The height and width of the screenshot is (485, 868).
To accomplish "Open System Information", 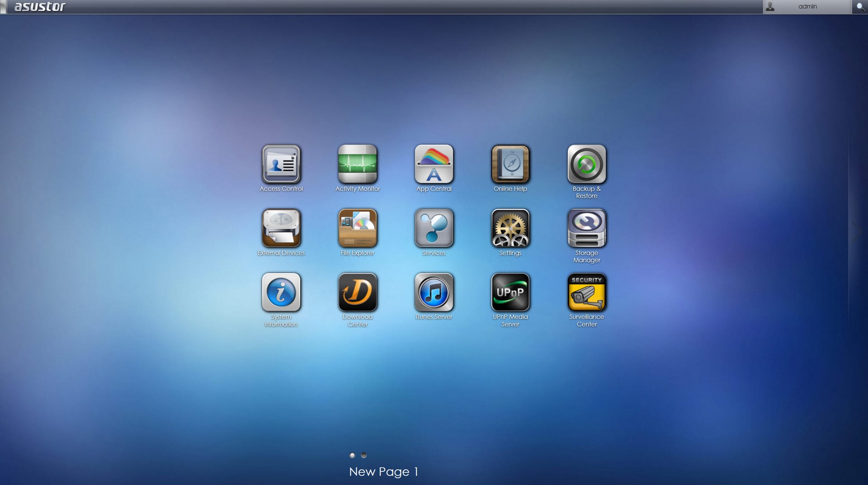I will (x=281, y=292).
